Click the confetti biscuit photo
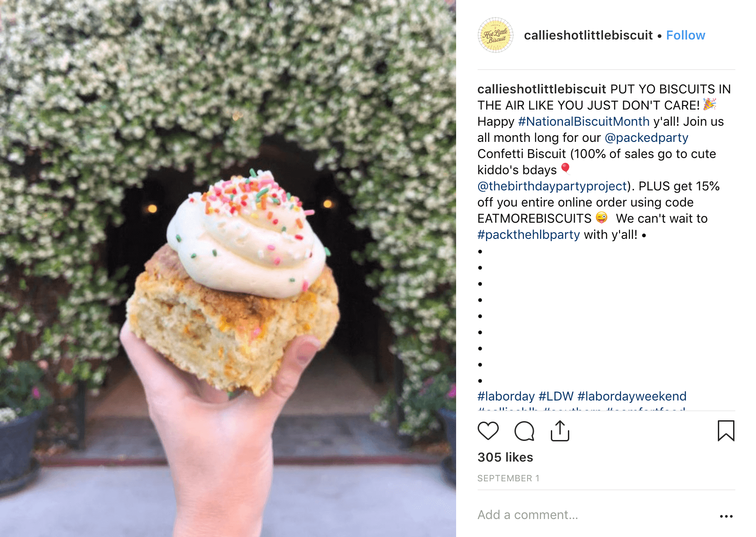Viewport: 756px width, 537px height. tap(228, 268)
